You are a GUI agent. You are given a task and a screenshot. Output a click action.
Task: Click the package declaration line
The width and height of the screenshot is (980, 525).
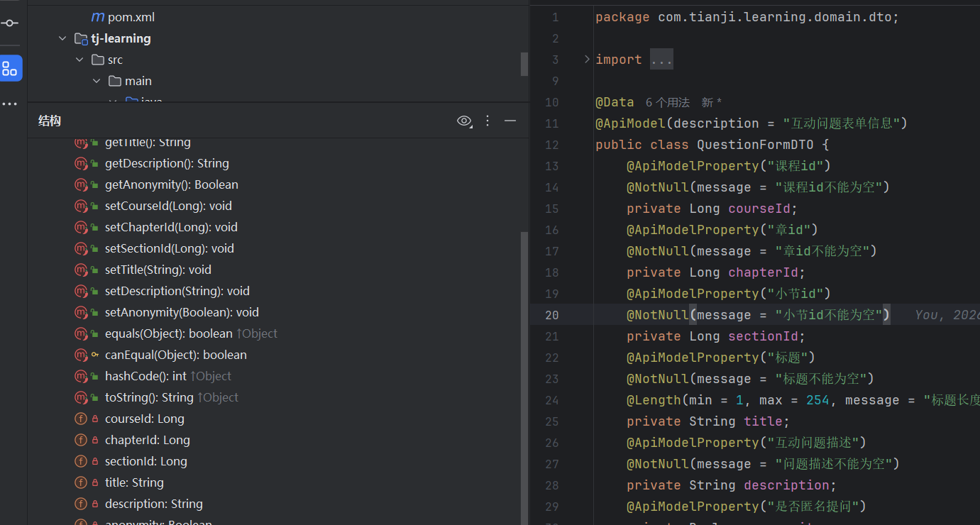pyautogui.click(x=747, y=17)
